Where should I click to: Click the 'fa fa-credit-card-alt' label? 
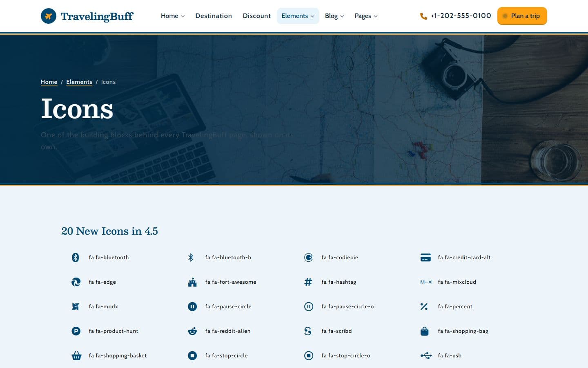464,257
